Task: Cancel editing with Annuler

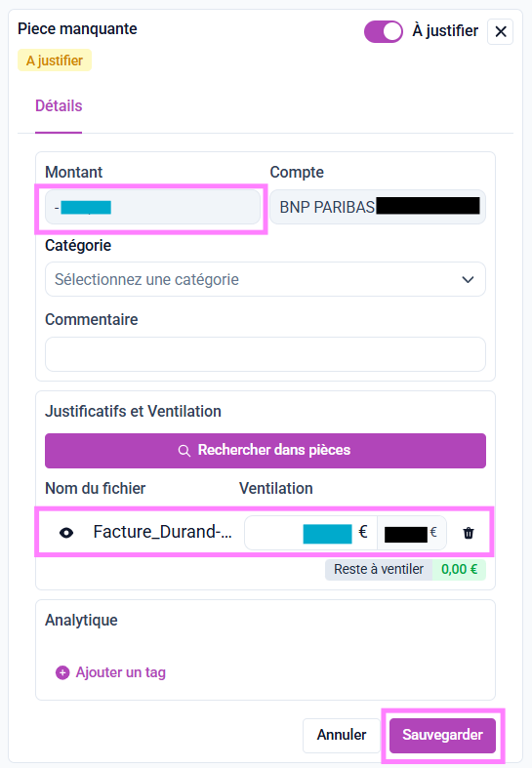Action: pyautogui.click(x=342, y=735)
